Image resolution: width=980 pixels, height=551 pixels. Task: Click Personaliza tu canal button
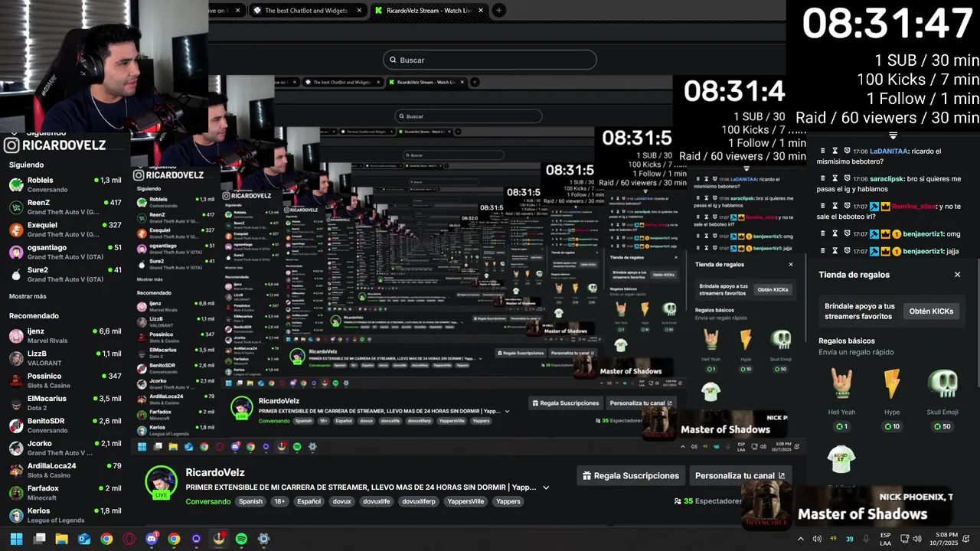pyautogui.click(x=740, y=476)
